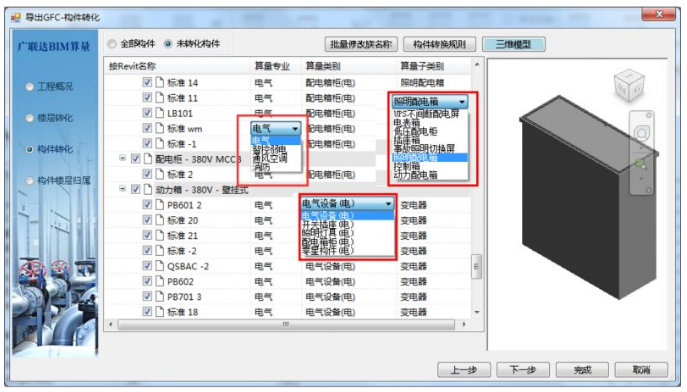
Task: Click the 上一步 button
Action: pyautogui.click(x=464, y=370)
